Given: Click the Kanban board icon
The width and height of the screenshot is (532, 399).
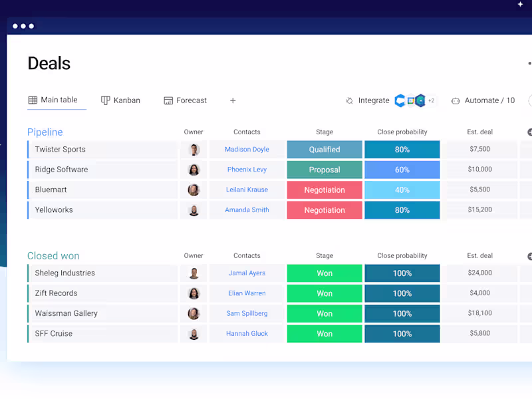Looking at the screenshot, I should pos(106,100).
